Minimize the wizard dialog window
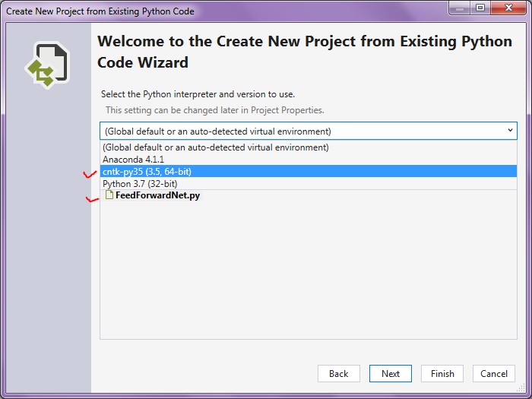The height and width of the screenshot is (399, 532). (461, 8)
